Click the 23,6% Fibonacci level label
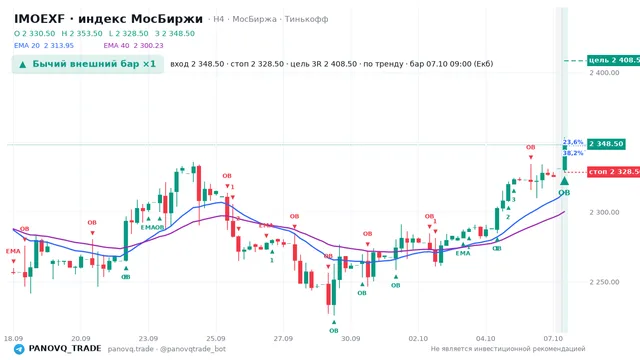The width and height of the screenshot is (640, 360). pyautogui.click(x=573, y=142)
